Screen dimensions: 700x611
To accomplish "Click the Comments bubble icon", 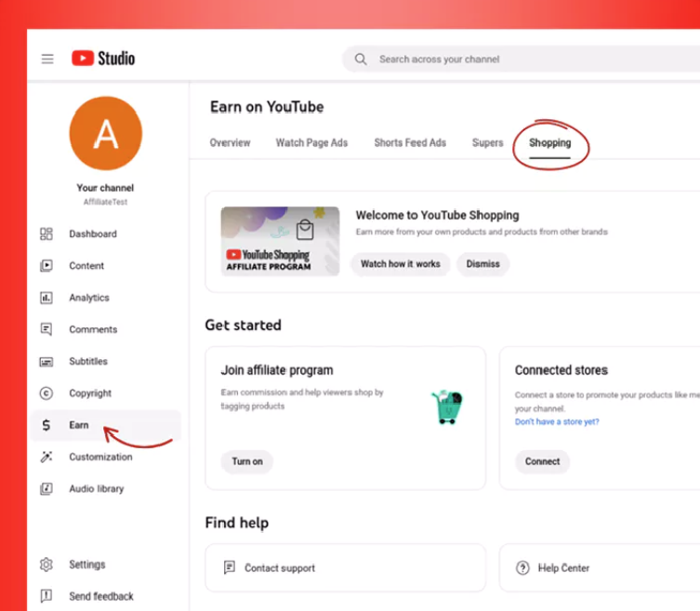I will [46, 329].
